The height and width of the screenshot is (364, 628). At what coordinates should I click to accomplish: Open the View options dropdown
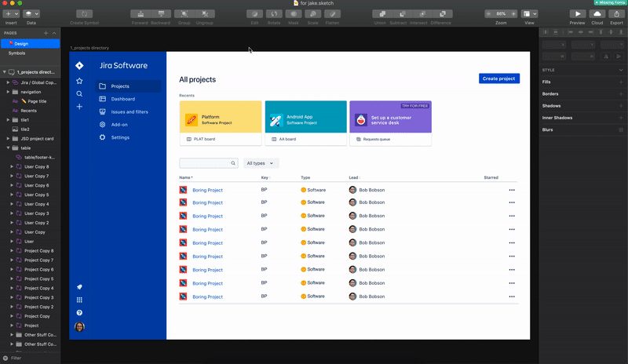[x=529, y=13]
